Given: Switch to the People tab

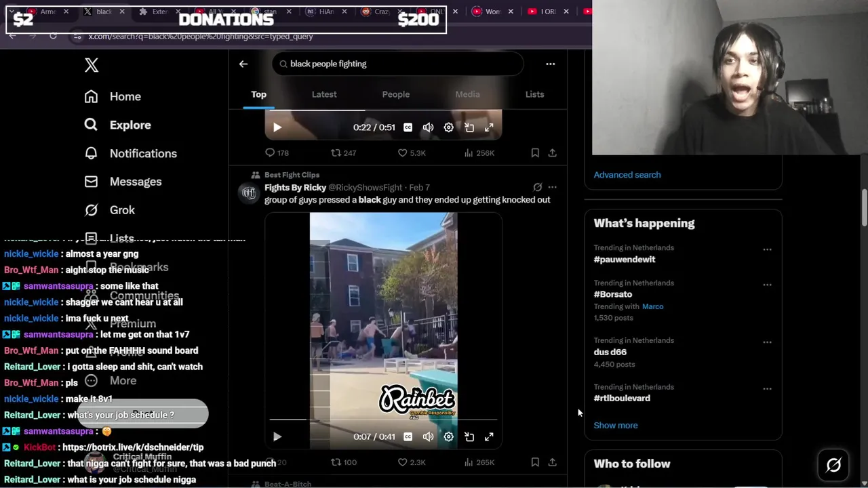Looking at the screenshot, I should 396,94.
